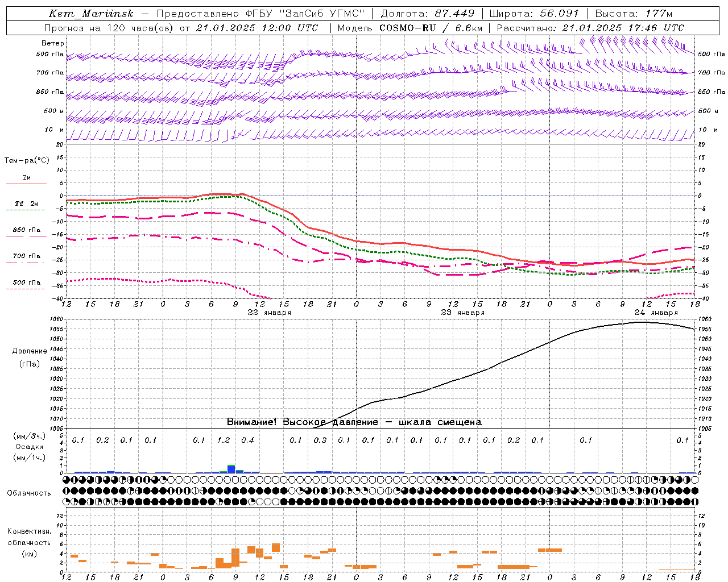Click the 'Давление' pressure label
This screenshot has width=728, height=582.
point(30,351)
